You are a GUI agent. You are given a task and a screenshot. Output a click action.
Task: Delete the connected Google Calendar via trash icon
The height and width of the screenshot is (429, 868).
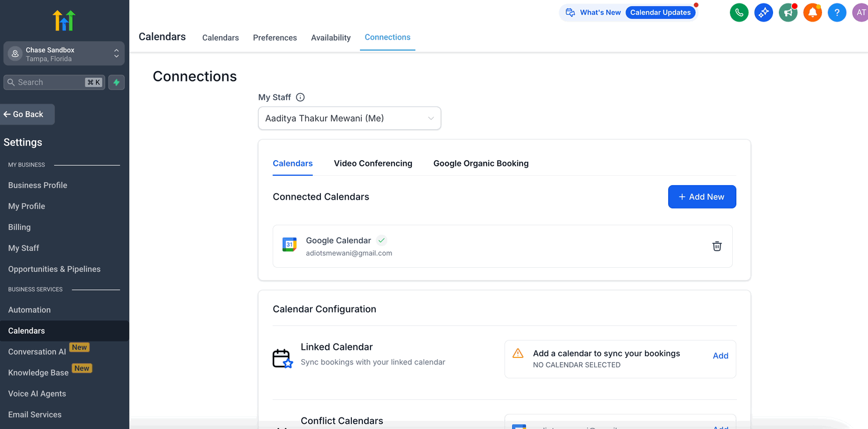[717, 246]
